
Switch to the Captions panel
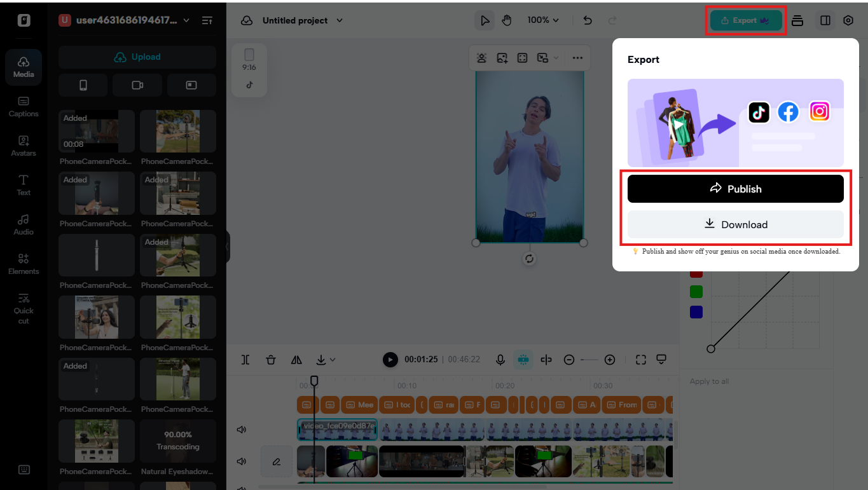tap(24, 105)
